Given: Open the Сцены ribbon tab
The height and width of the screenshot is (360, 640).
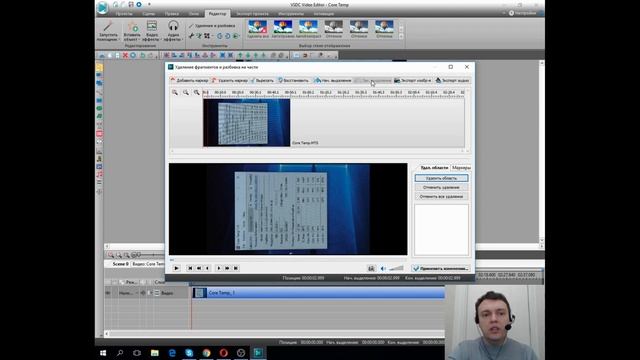Looking at the screenshot, I should pyautogui.click(x=149, y=13).
